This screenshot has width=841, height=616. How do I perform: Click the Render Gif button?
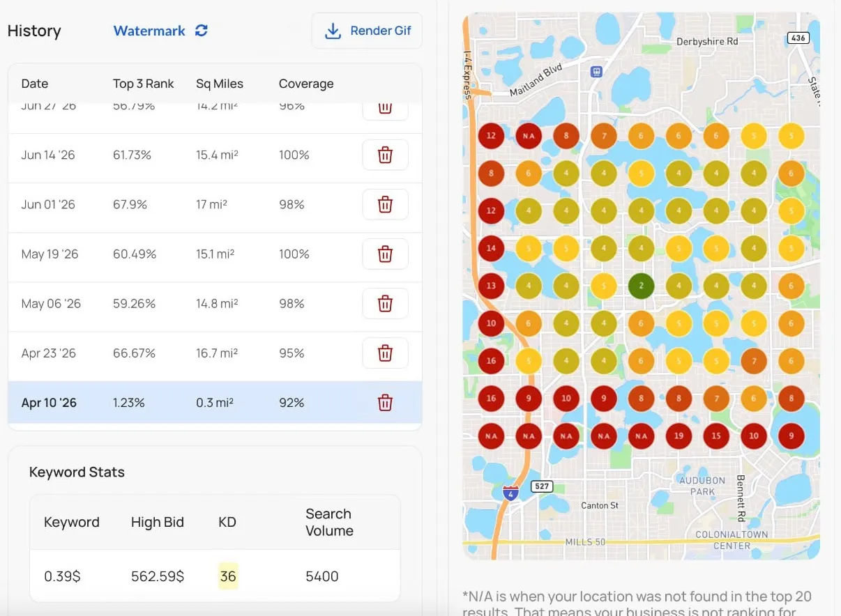click(367, 31)
